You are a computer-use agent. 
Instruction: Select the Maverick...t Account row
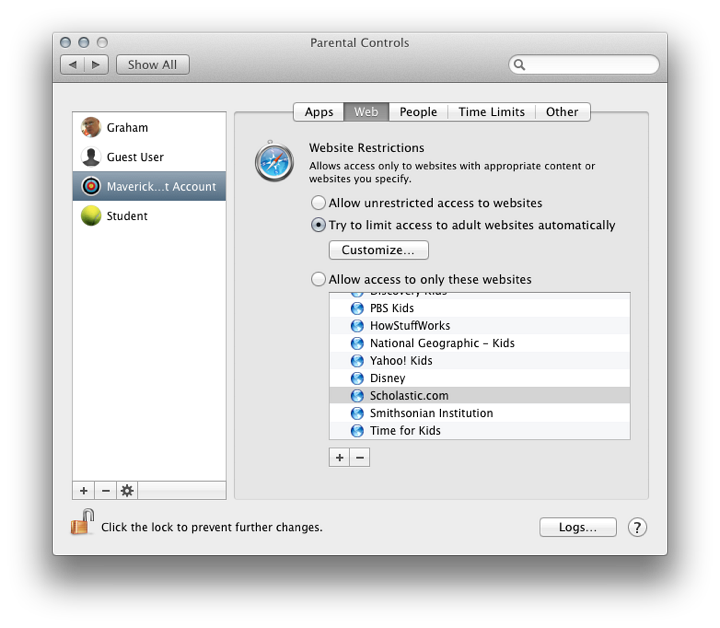tap(149, 186)
